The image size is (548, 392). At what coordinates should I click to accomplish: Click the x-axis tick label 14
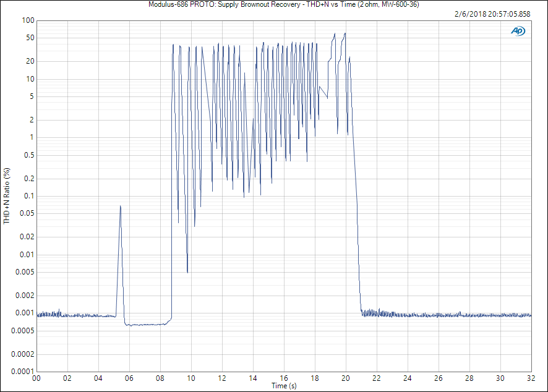coord(253,378)
